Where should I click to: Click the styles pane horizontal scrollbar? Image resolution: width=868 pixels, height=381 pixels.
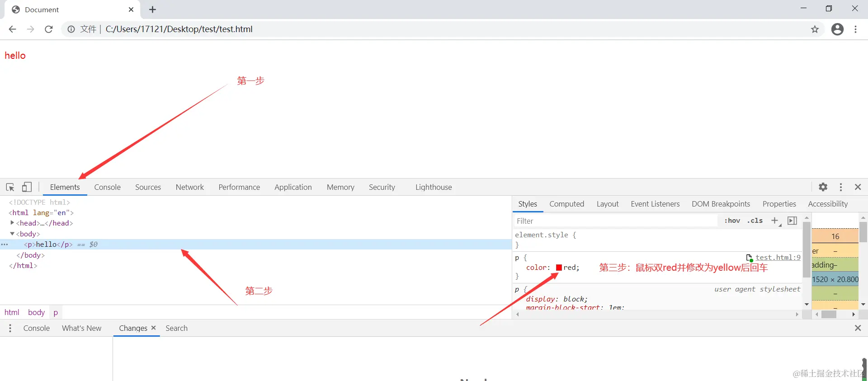click(657, 314)
